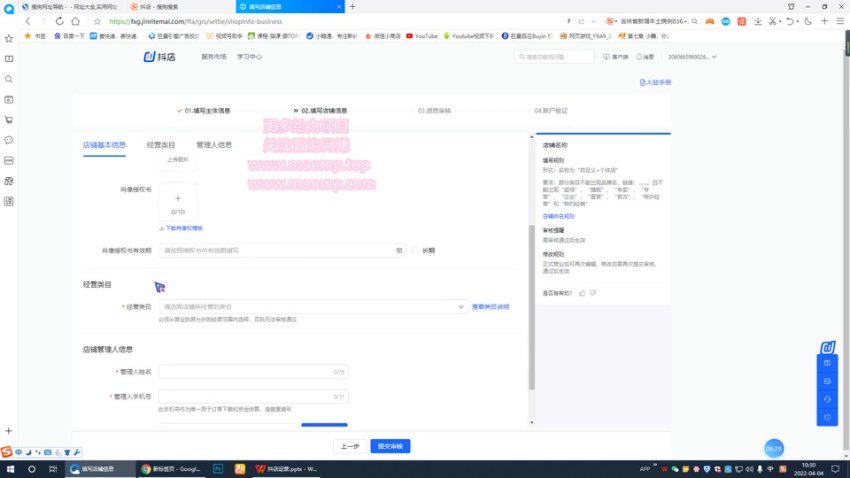Click the 管理人姓名 input field

coord(252,371)
